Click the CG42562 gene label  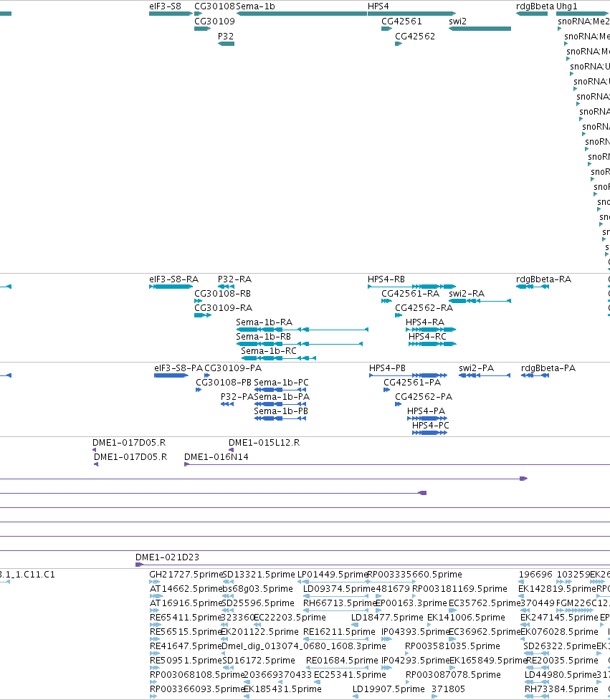[x=415, y=37]
